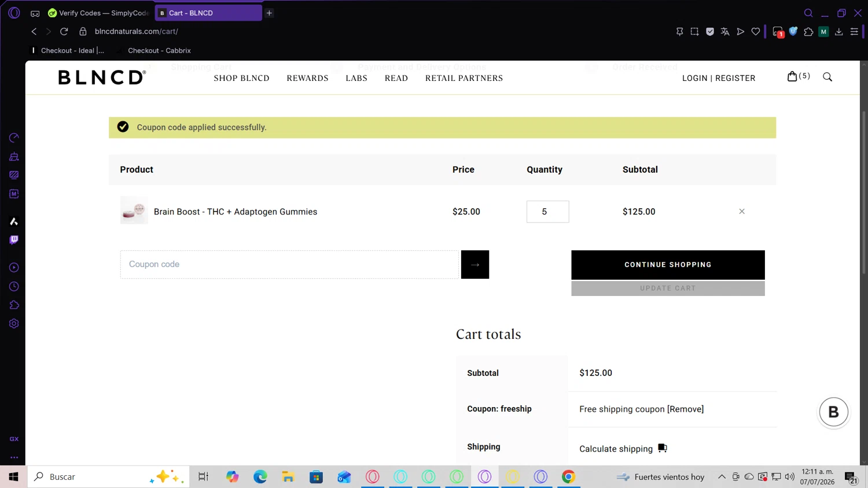Expand Calculate shipping option
Viewport: 868px width, 488px height.
(623, 449)
